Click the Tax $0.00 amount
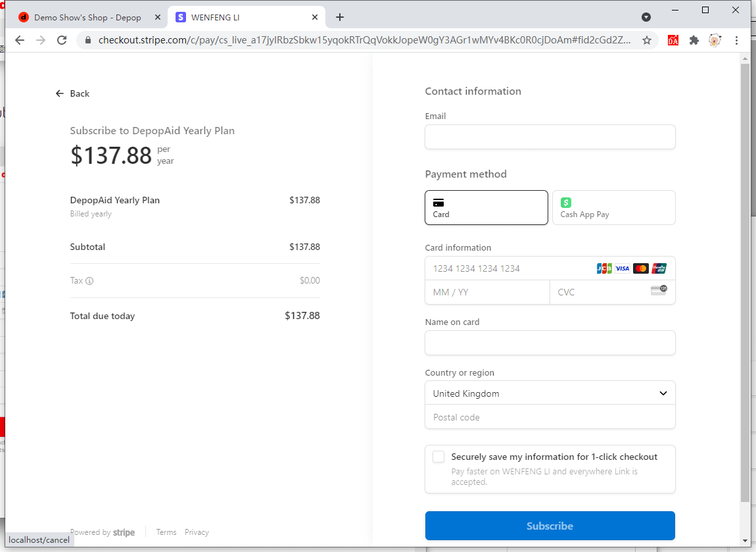Screen dimensions: 756x552 (x=310, y=280)
